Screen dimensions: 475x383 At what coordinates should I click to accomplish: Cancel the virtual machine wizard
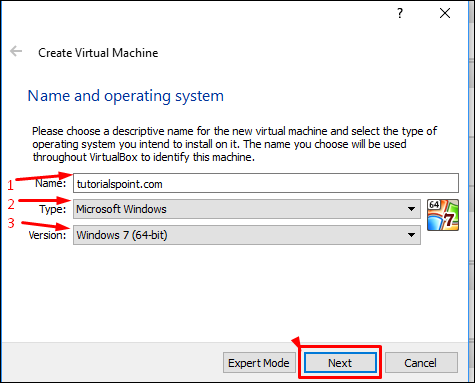pos(421,363)
